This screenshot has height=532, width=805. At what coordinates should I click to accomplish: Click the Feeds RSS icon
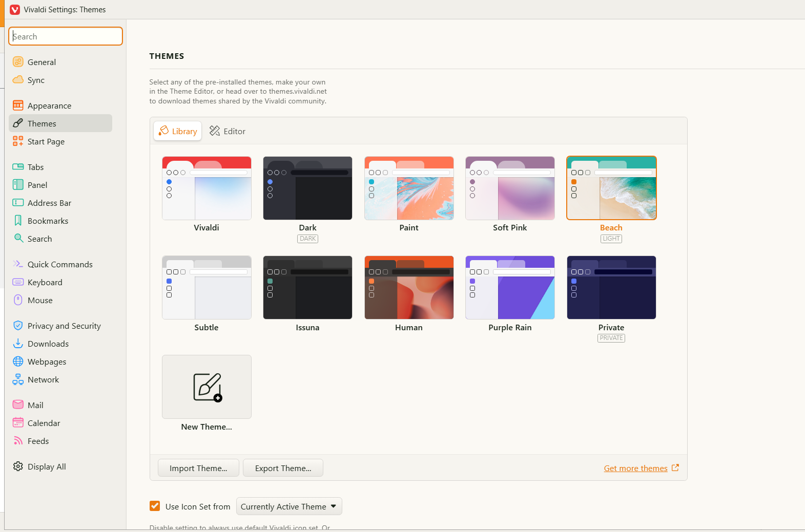tap(18, 441)
